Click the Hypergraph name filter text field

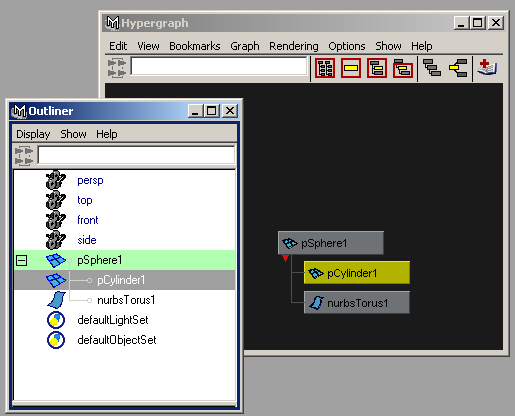219,66
